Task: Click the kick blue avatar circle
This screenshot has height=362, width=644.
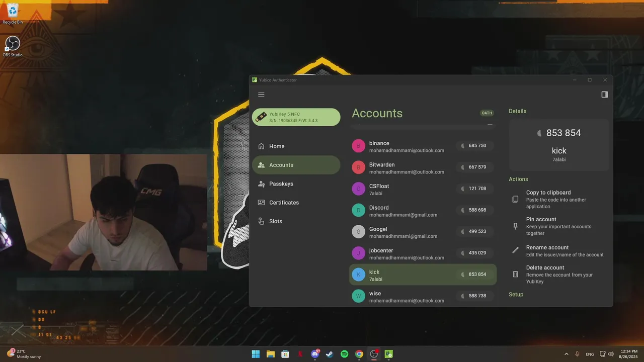Action: (x=358, y=275)
